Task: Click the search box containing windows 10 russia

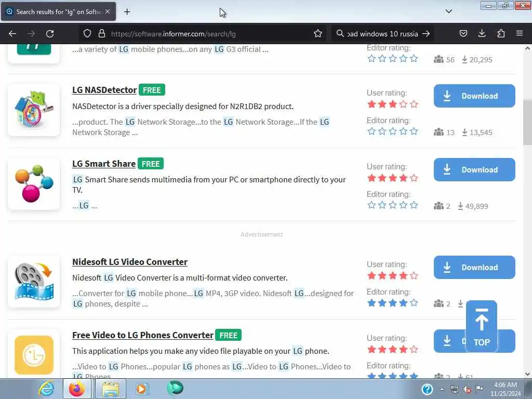Action: click(x=382, y=34)
